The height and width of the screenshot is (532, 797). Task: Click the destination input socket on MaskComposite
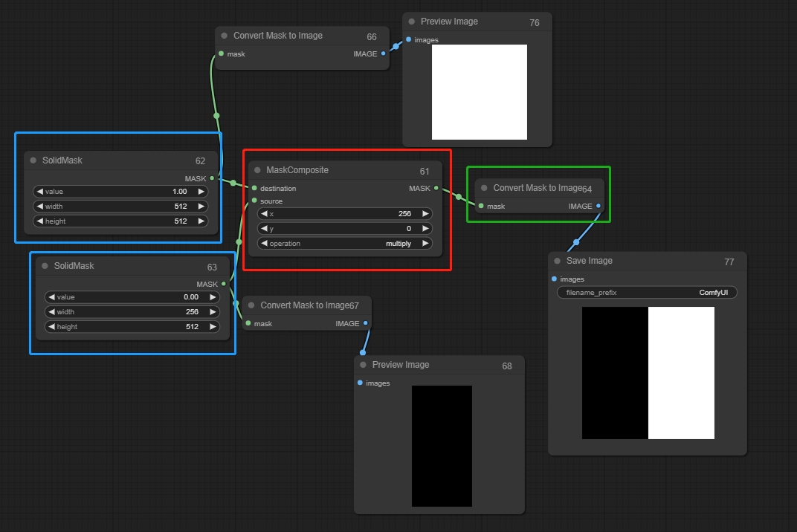pos(254,188)
